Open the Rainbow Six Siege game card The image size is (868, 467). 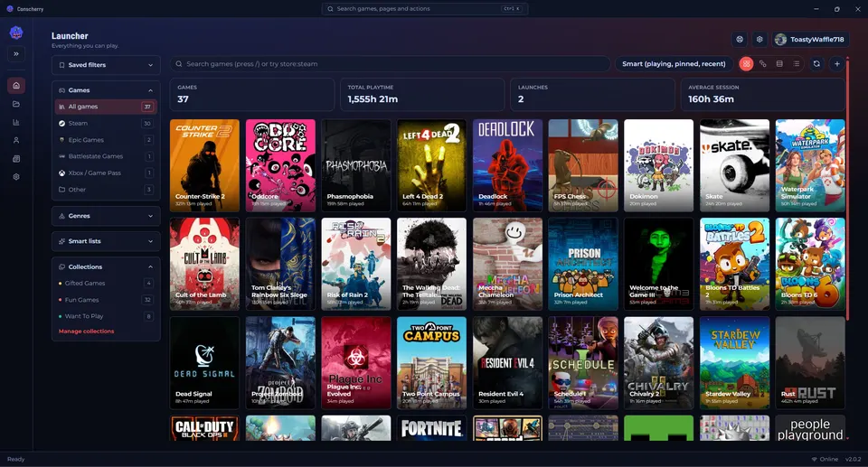[x=280, y=264]
